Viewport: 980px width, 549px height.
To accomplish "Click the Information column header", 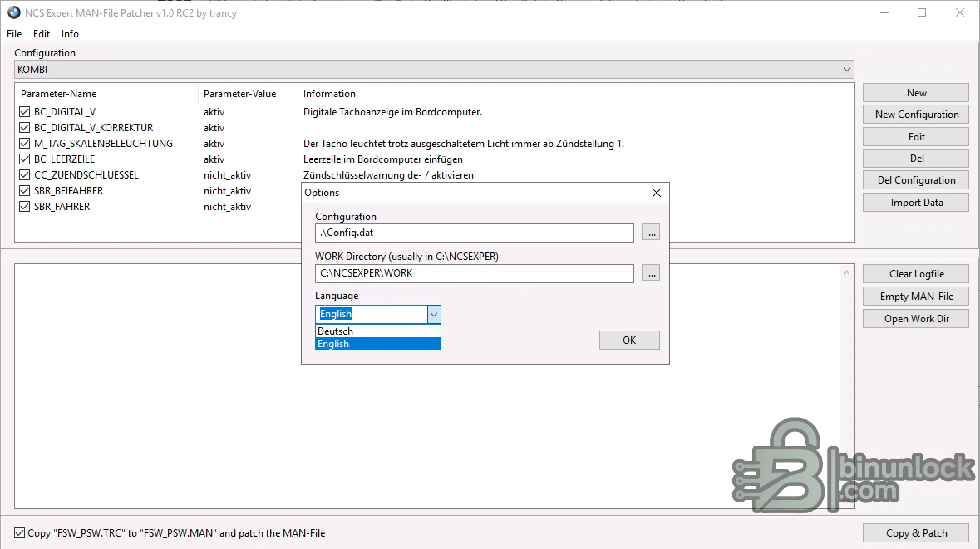I will coord(566,94).
